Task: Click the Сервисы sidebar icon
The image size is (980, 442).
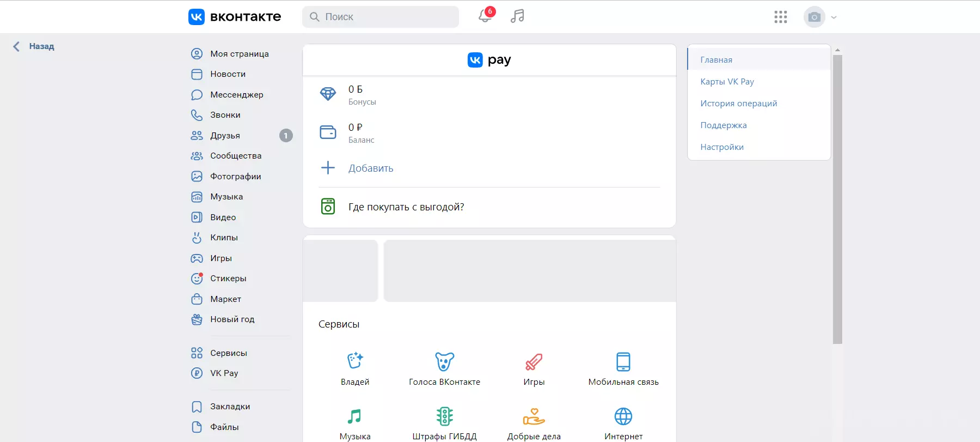Action: (197, 353)
